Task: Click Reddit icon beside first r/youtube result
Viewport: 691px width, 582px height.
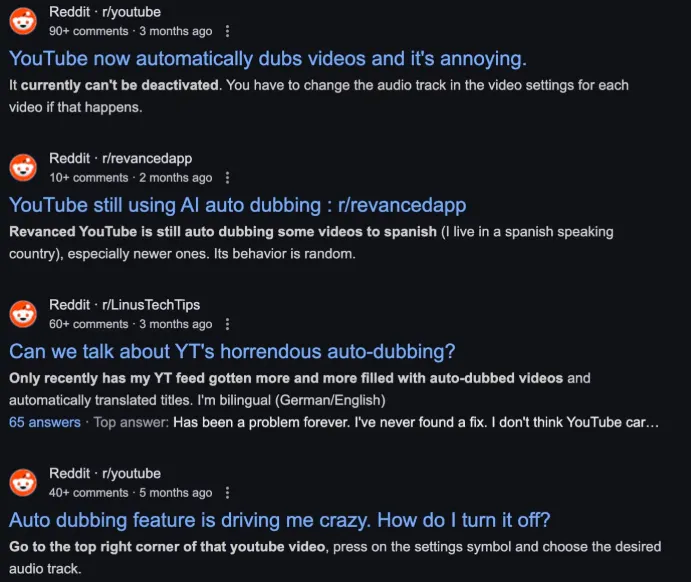Action: 23,21
